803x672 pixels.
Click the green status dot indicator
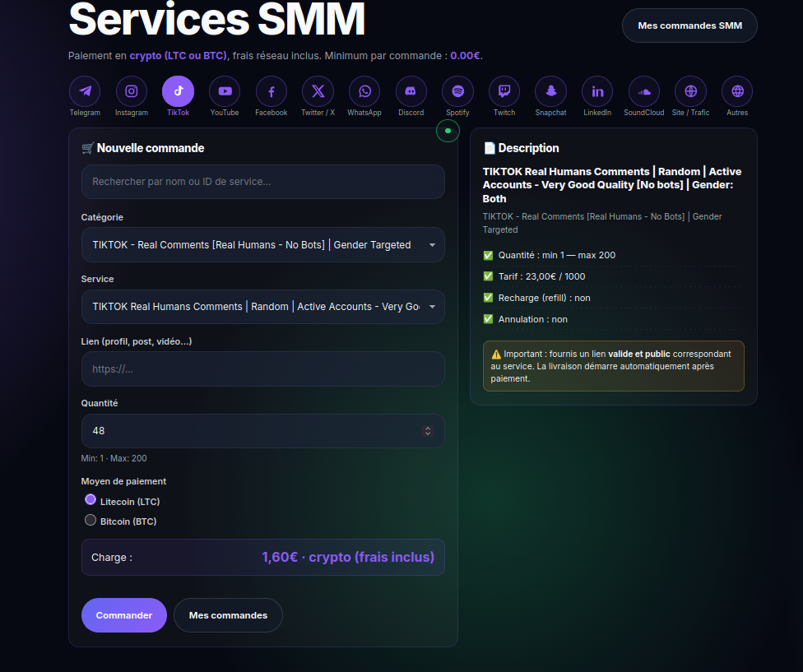pos(448,131)
